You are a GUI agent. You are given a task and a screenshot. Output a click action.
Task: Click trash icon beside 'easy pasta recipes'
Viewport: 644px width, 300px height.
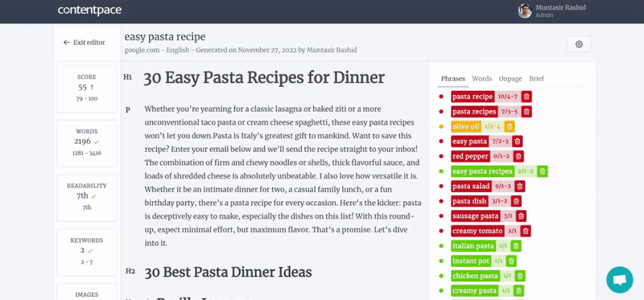coord(542,171)
